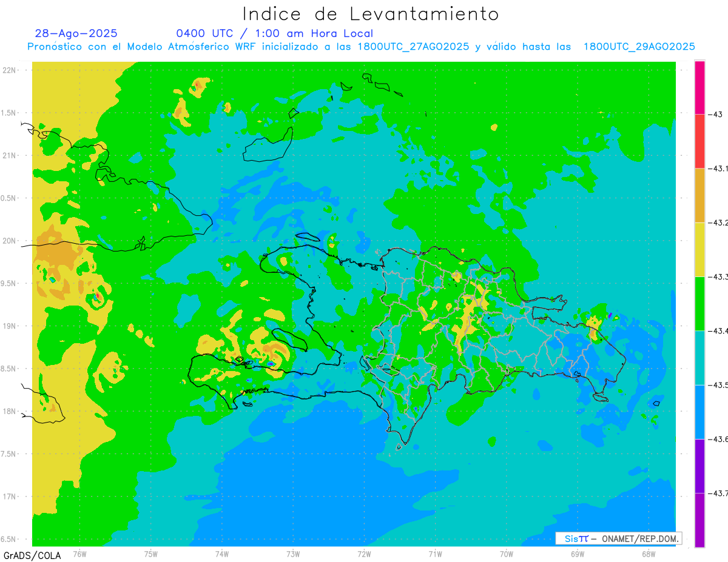Click the "18N" latitude label
The width and height of the screenshot is (728, 562).
(10, 411)
